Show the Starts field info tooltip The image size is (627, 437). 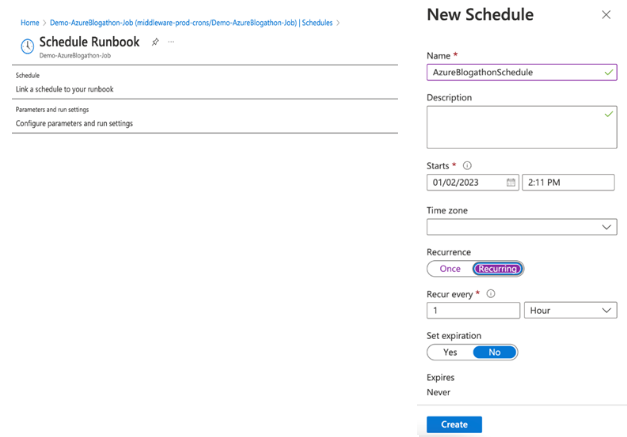467,166
